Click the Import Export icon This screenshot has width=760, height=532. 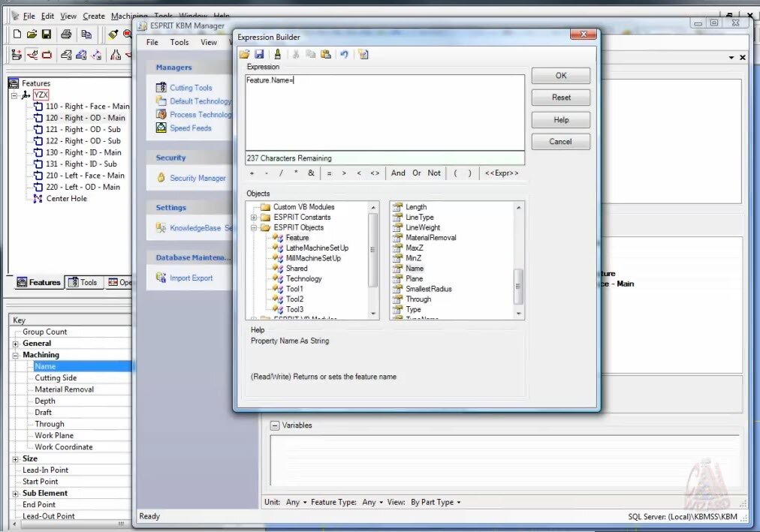click(161, 278)
